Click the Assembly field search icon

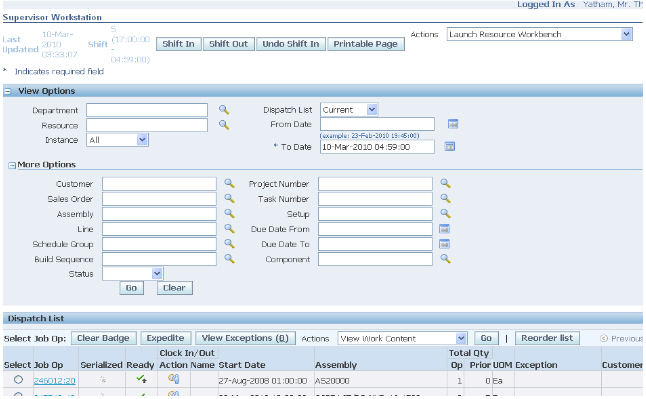(x=229, y=214)
